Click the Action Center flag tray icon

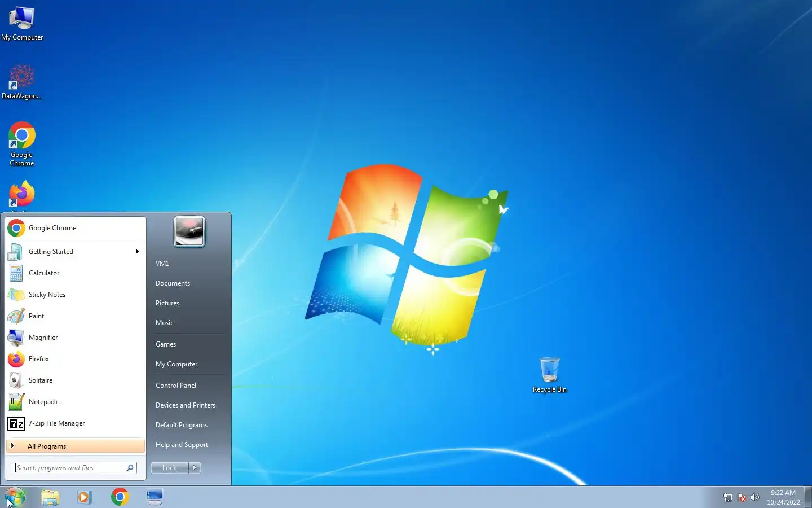click(x=742, y=497)
